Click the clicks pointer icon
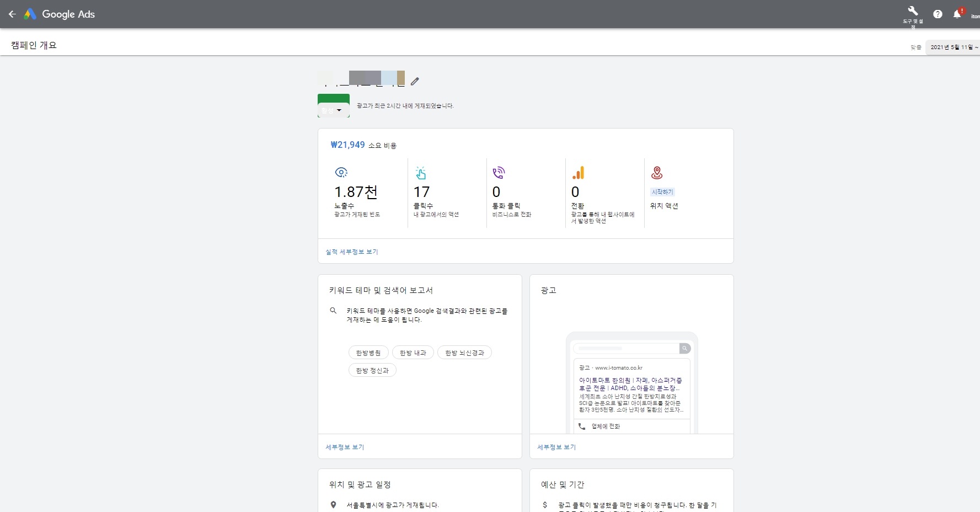Screen dimensions: 980x512 [x=421, y=173]
